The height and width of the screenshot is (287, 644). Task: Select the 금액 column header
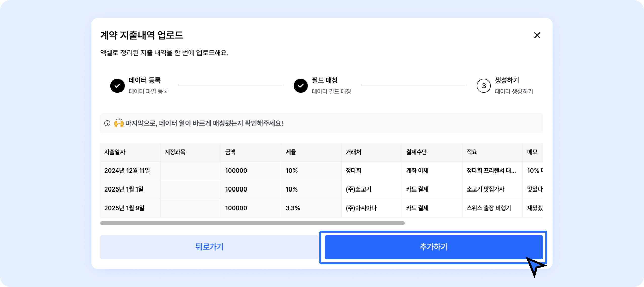[x=251, y=152]
